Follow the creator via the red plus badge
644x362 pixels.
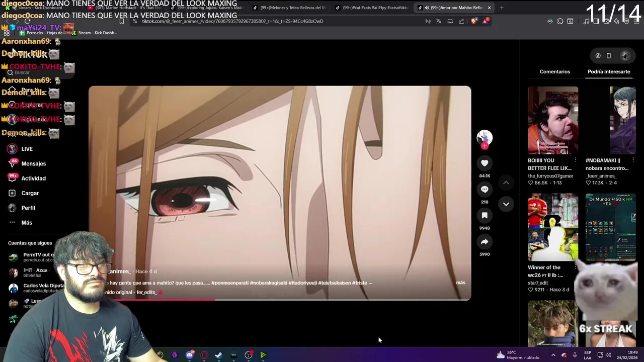485,146
